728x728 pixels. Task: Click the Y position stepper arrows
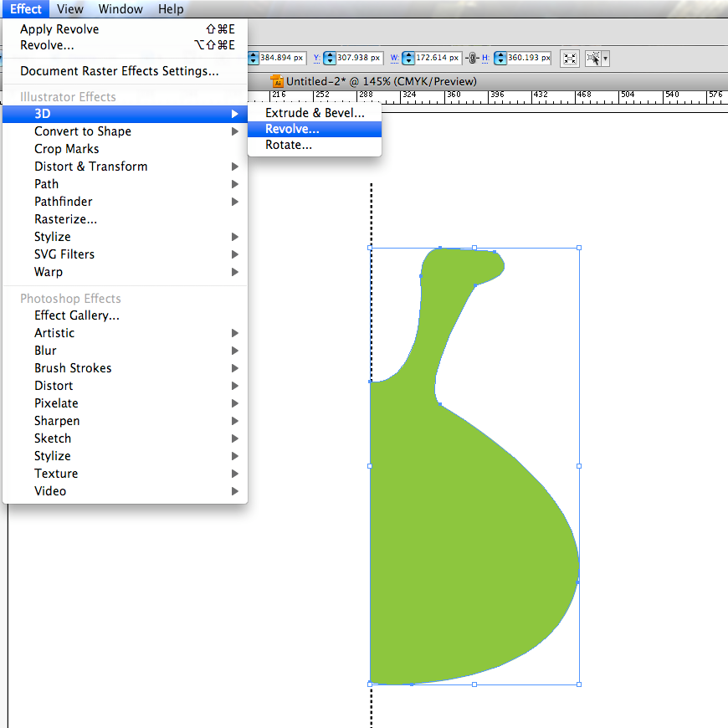pyautogui.click(x=330, y=59)
